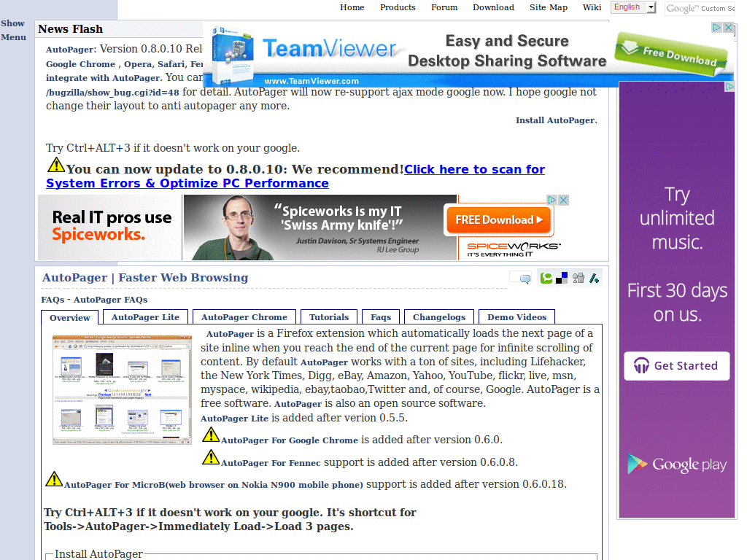Switch to the Faqs tab
The height and width of the screenshot is (560, 747).
381,317
